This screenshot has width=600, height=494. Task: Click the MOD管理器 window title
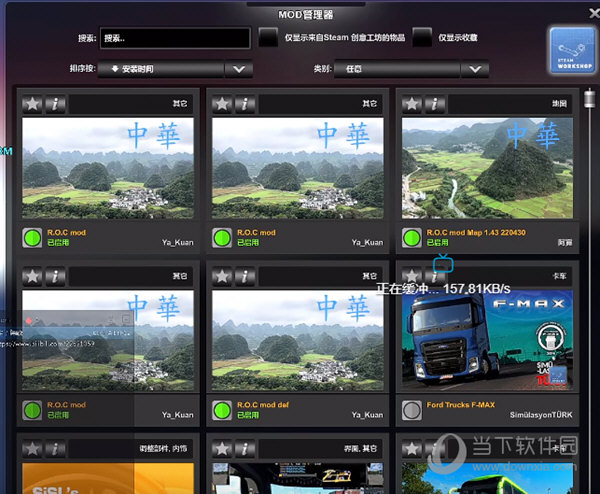click(x=305, y=15)
